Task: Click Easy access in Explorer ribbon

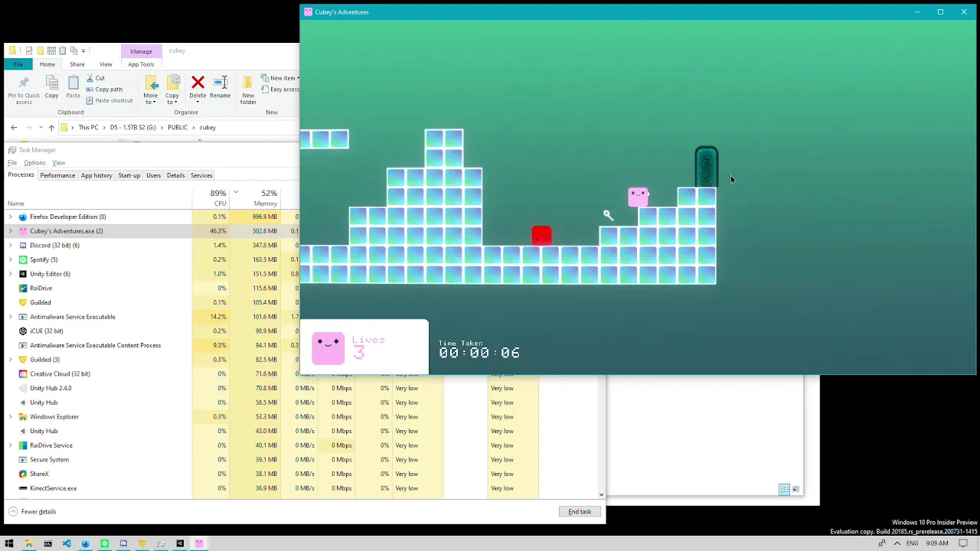Action: click(280, 90)
